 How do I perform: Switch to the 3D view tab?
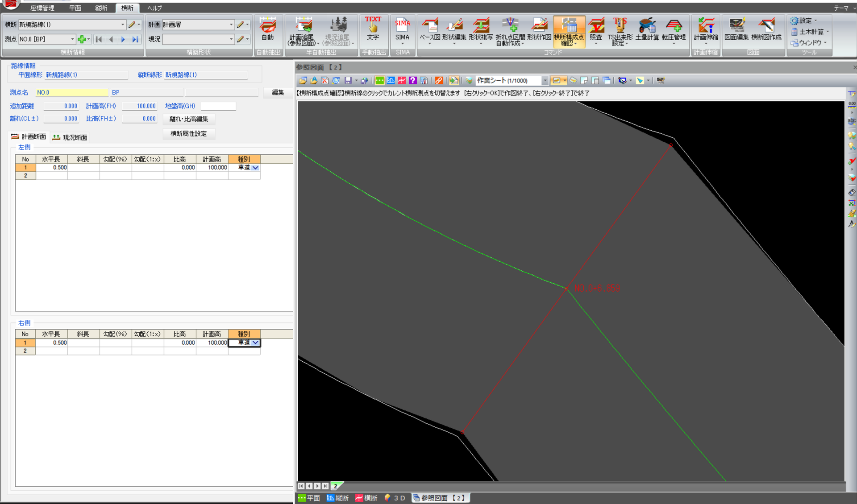(395, 498)
